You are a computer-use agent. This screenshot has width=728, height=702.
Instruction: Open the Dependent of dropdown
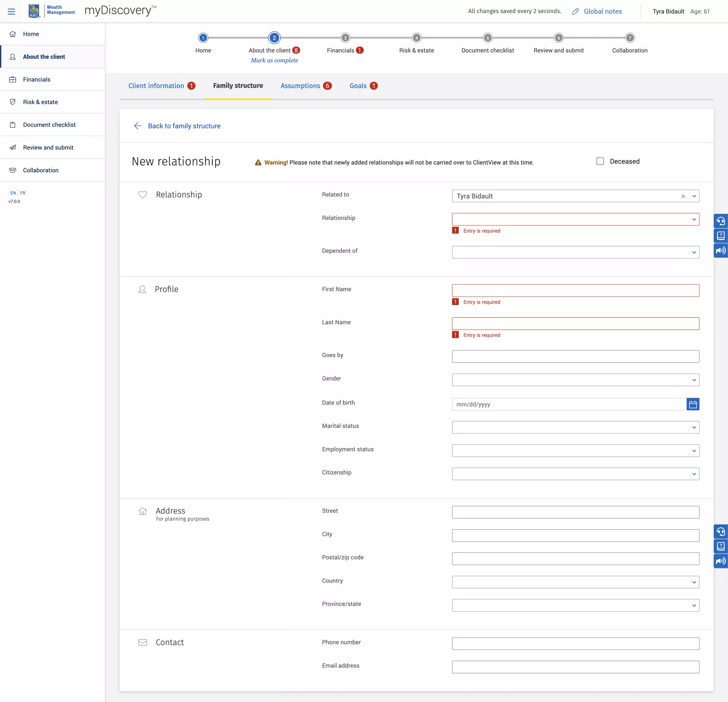click(575, 252)
